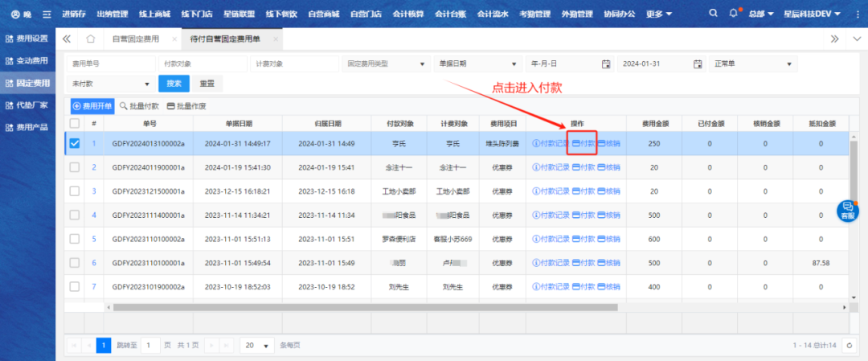The image size is (868, 361).
Task: Toggle the select-all header checkbox
Action: tap(75, 124)
